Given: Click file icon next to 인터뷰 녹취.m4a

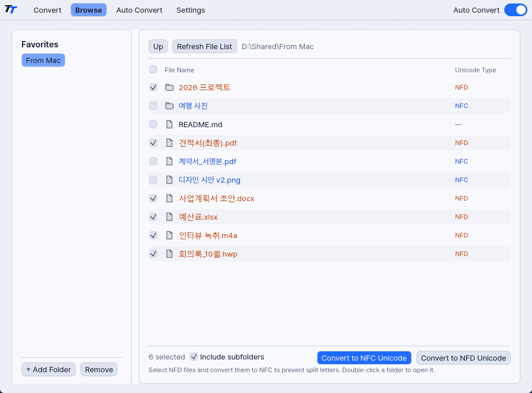Looking at the screenshot, I should (169, 235).
